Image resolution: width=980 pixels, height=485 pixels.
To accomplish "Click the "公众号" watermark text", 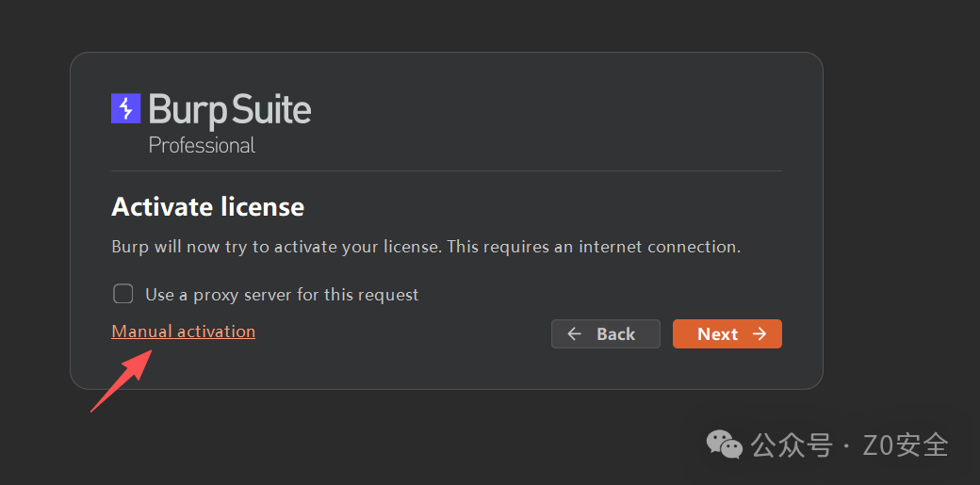I will (792, 445).
